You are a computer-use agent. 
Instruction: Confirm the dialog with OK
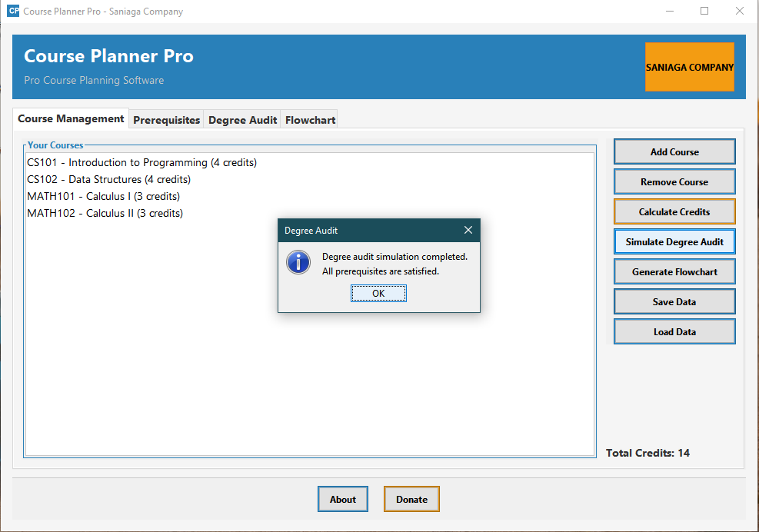pyautogui.click(x=378, y=294)
